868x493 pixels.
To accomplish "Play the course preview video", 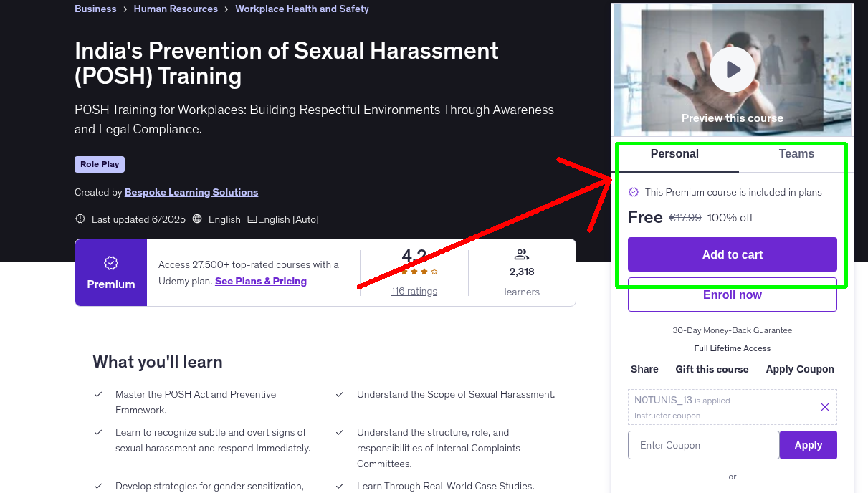I will (732, 69).
